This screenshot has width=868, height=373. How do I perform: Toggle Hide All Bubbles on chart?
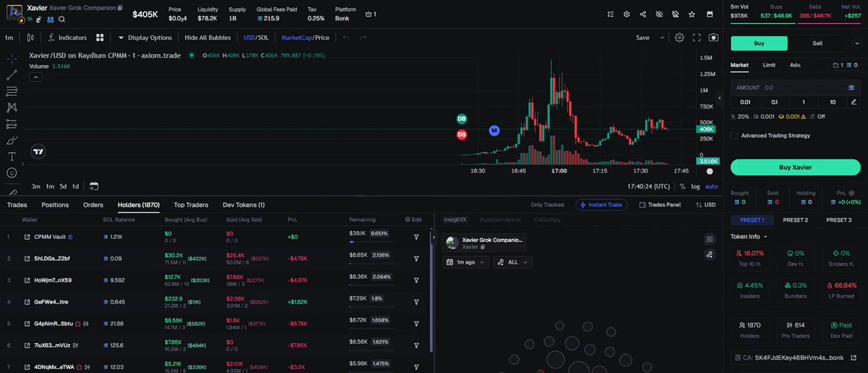(x=208, y=38)
